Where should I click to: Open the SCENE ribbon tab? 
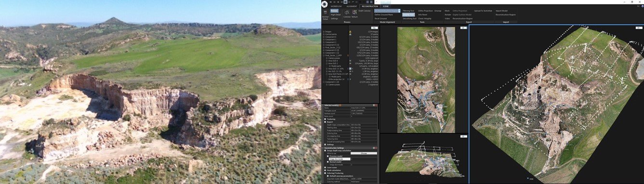click(x=385, y=6)
